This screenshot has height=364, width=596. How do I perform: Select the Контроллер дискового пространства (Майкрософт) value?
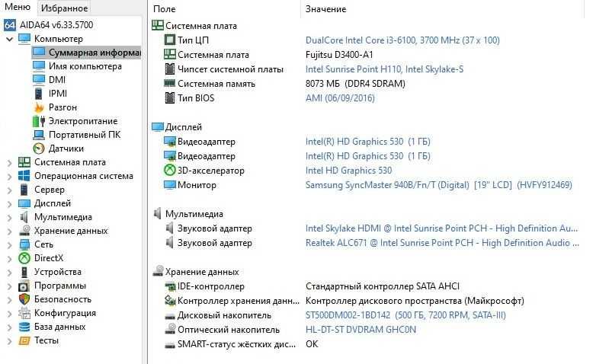415,301
